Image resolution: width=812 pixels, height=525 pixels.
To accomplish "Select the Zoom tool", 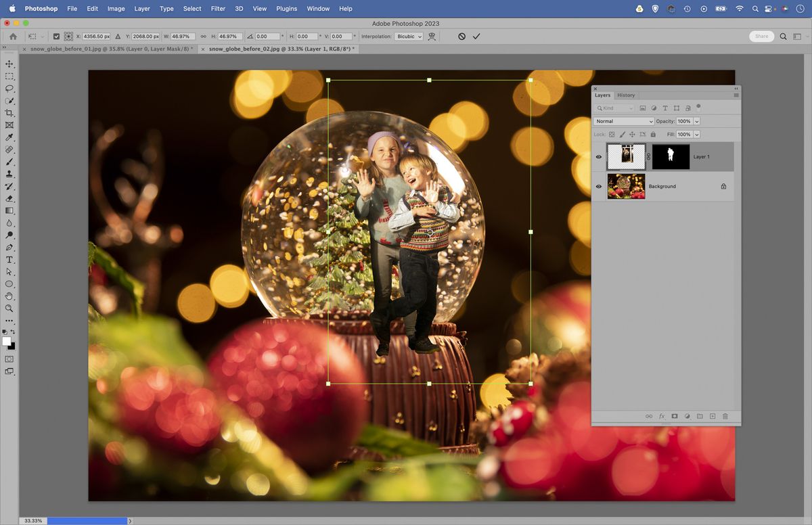I will (9, 309).
